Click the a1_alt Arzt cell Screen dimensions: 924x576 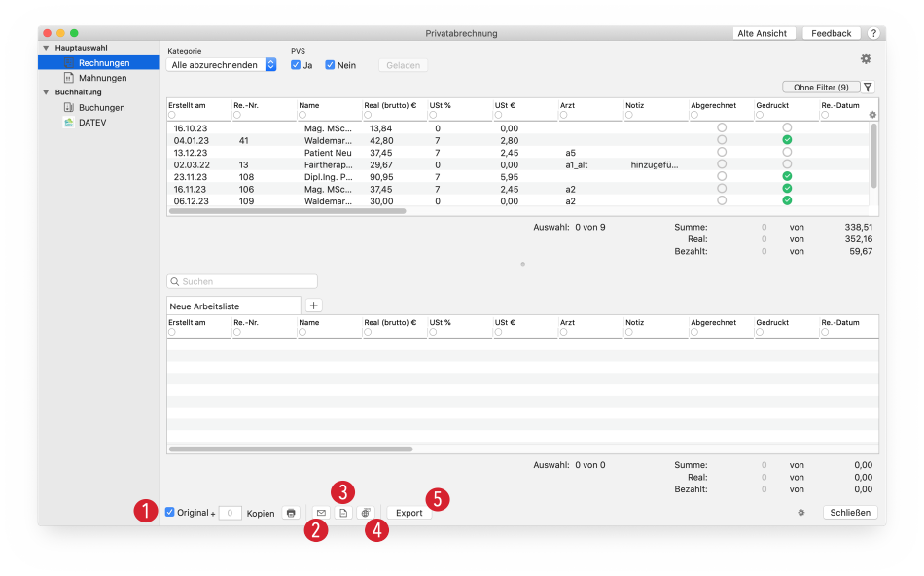(577, 164)
